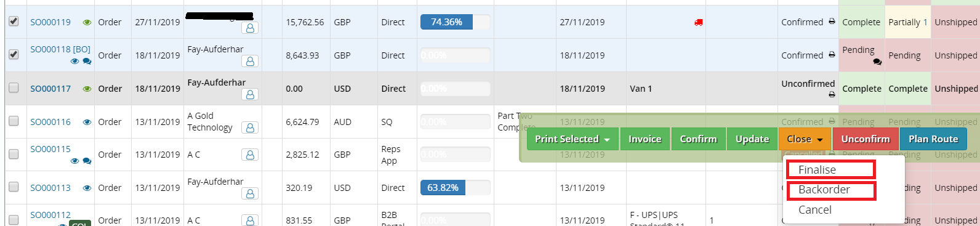
Task: Expand the Print Selected dropdown
Action: click(572, 139)
